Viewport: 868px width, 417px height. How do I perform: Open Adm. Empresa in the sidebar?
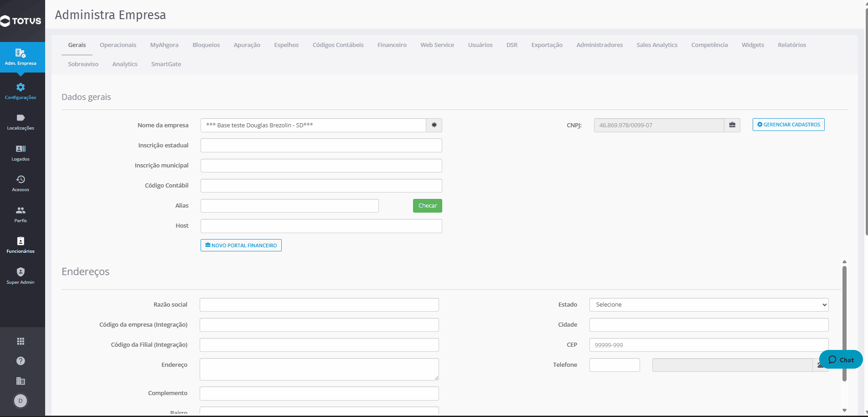click(x=21, y=57)
